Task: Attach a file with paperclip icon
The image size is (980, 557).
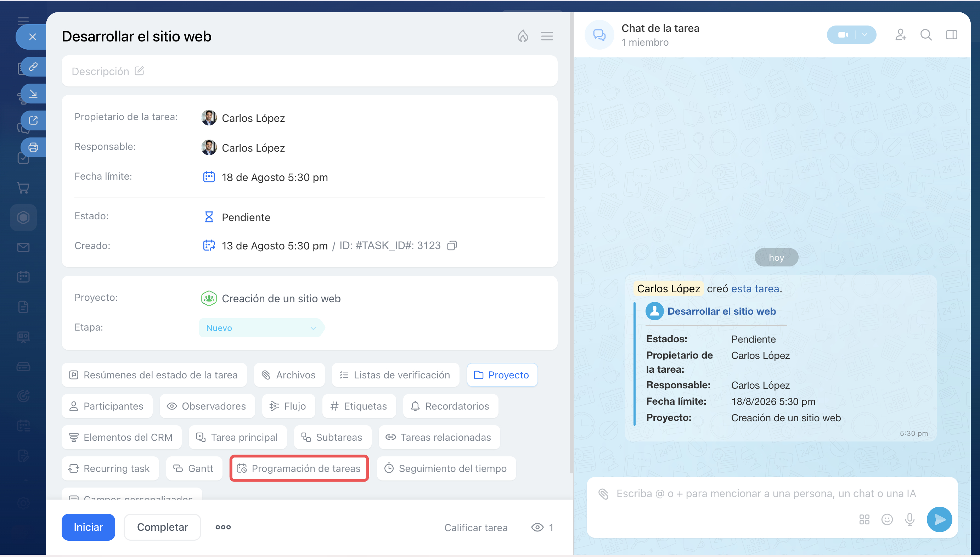Action: tap(603, 494)
